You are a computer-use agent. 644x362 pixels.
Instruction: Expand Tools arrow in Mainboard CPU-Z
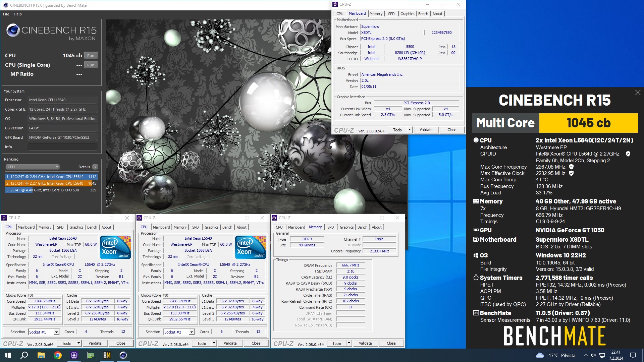coord(409,130)
